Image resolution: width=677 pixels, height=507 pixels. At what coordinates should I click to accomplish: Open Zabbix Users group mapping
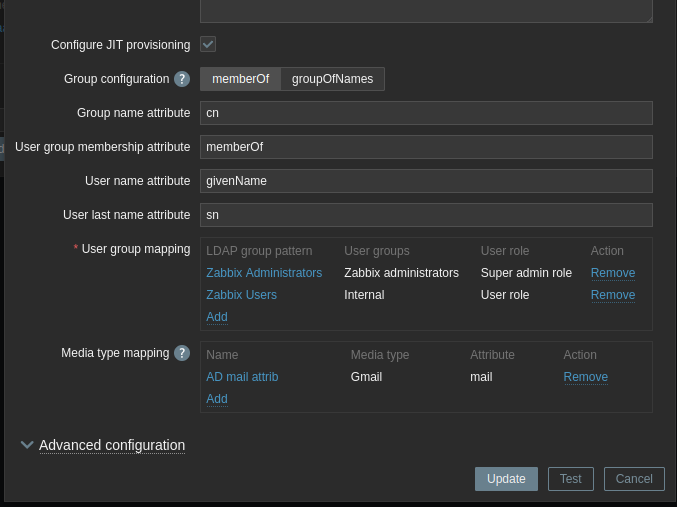click(x=241, y=295)
